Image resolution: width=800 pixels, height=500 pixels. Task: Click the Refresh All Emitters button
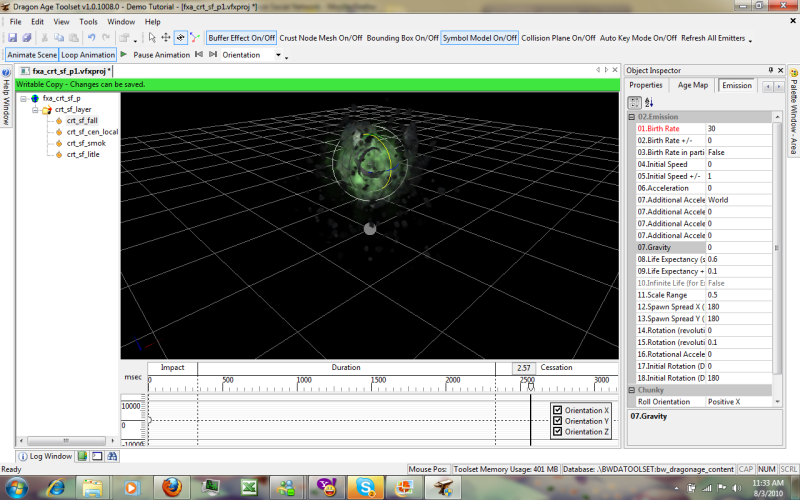[x=713, y=38]
